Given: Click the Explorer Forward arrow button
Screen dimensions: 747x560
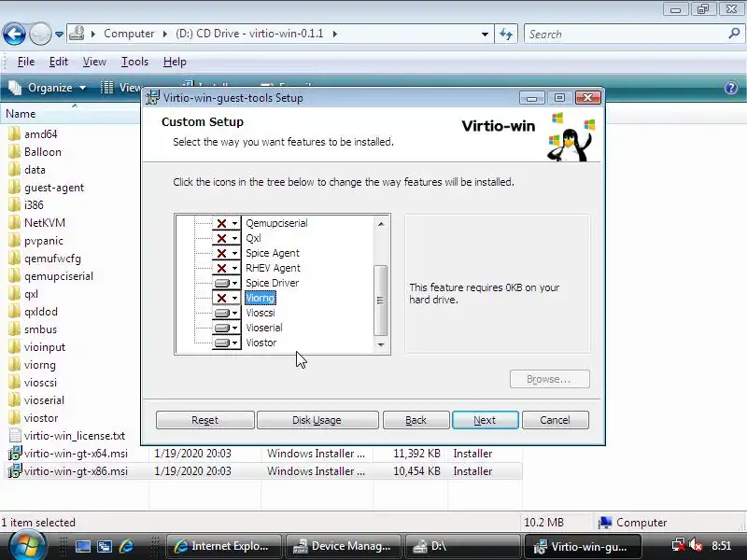Looking at the screenshot, I should tap(40, 35).
